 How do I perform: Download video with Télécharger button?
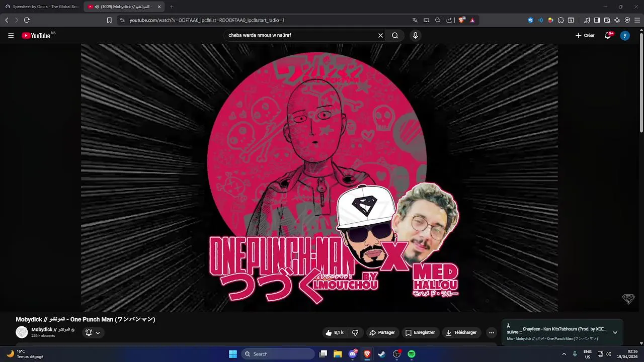coord(461,332)
